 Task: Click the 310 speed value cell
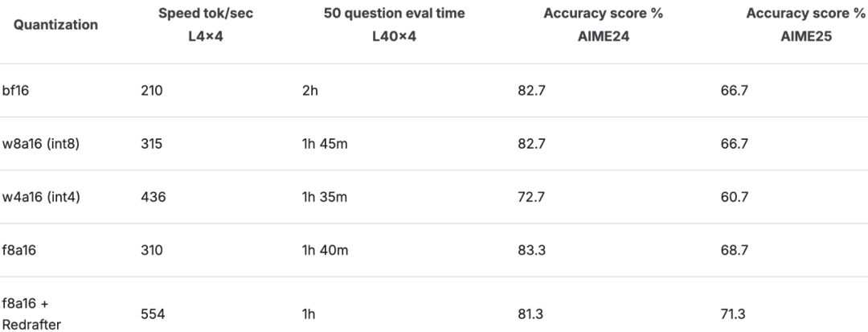[x=151, y=250]
